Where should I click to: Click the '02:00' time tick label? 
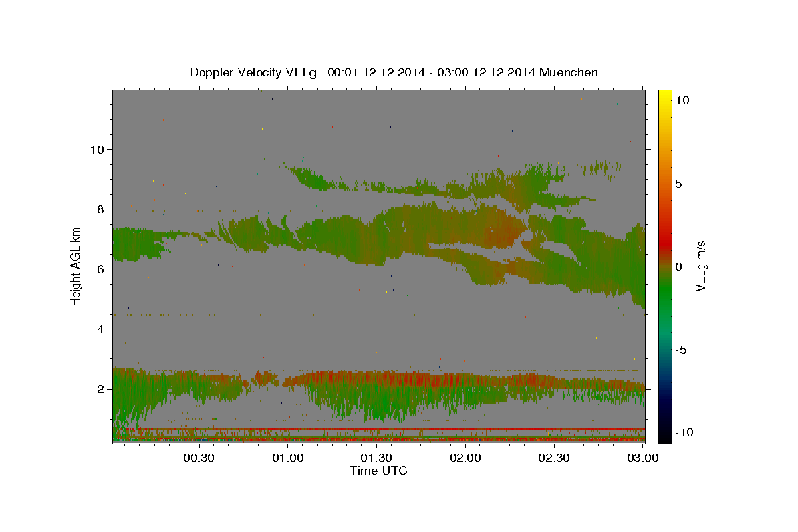pyautogui.click(x=465, y=458)
